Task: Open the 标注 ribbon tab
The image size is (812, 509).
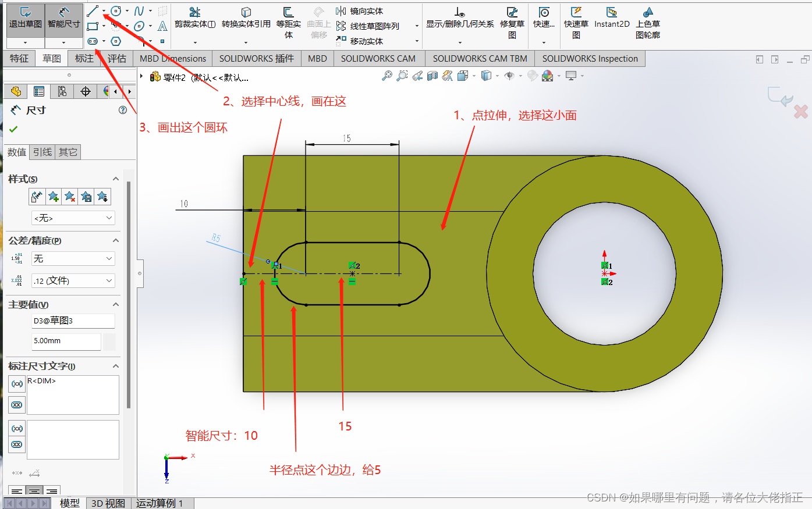Action: (x=84, y=58)
